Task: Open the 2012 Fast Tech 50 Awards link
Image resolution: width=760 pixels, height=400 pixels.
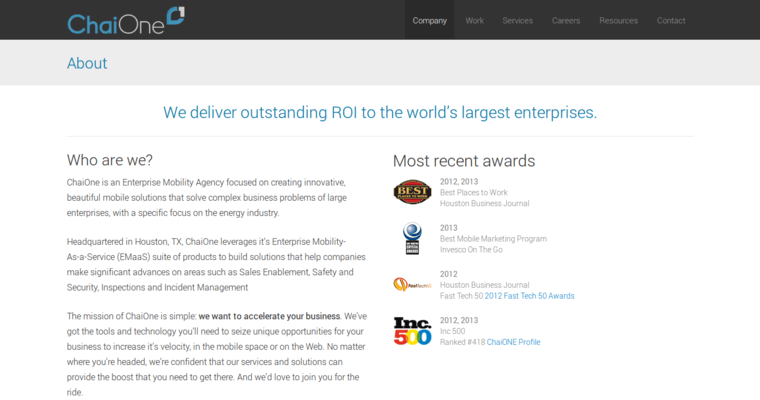Action: point(529,296)
